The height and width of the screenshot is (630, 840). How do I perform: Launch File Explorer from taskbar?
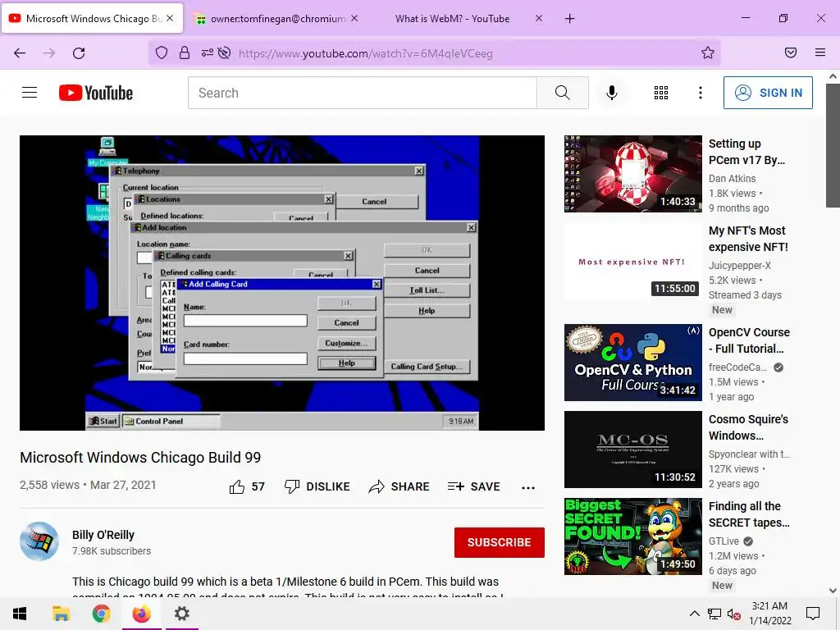coord(61,614)
